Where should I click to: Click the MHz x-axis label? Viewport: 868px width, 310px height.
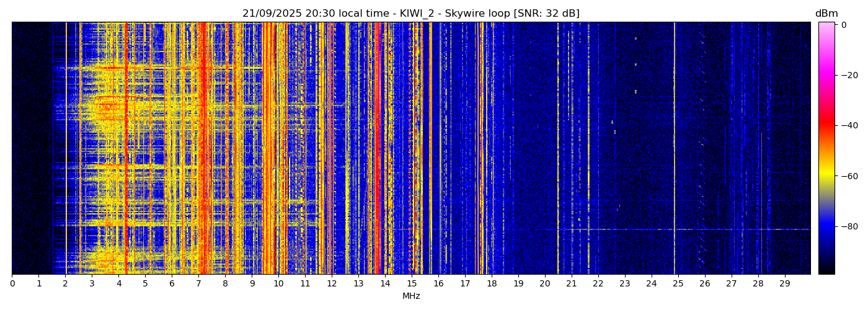411,296
